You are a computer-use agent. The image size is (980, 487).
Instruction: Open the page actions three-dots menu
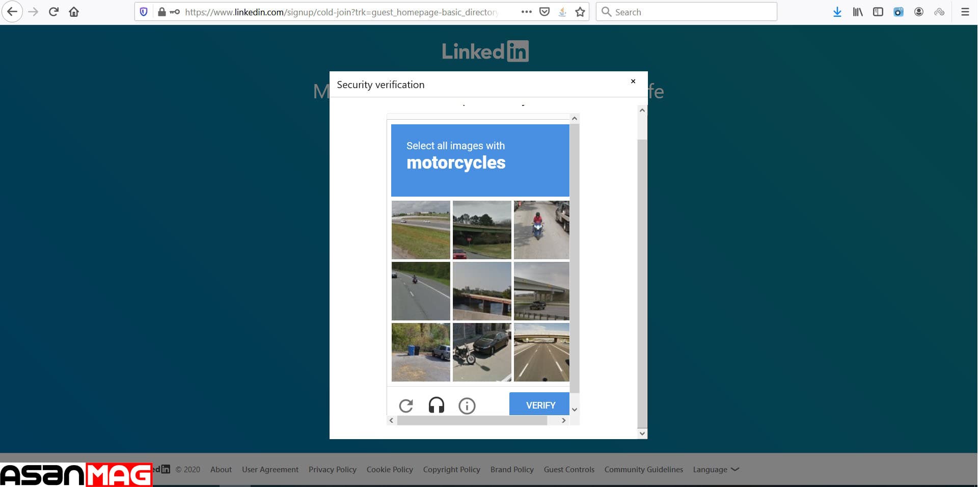point(527,12)
